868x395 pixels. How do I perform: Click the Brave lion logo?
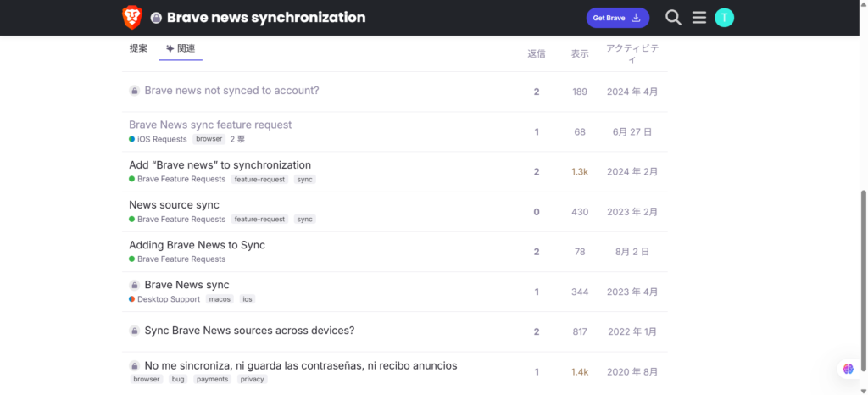coord(131,18)
